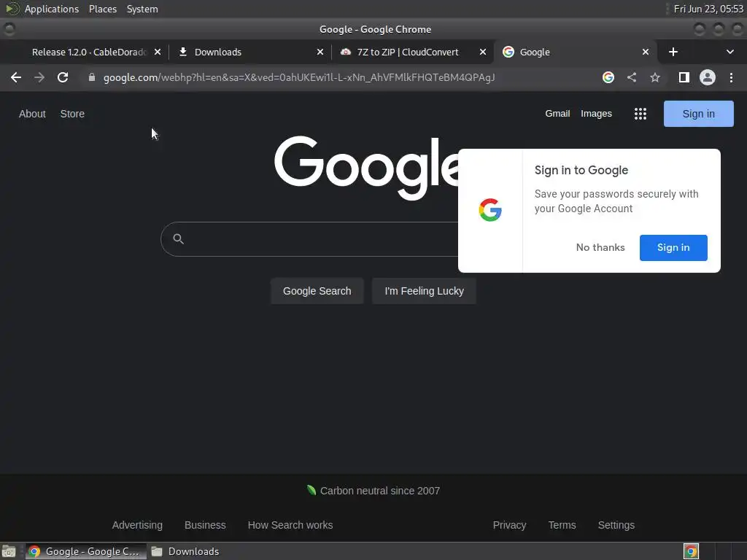Close the Google tab
The image size is (747, 560).
(645, 52)
